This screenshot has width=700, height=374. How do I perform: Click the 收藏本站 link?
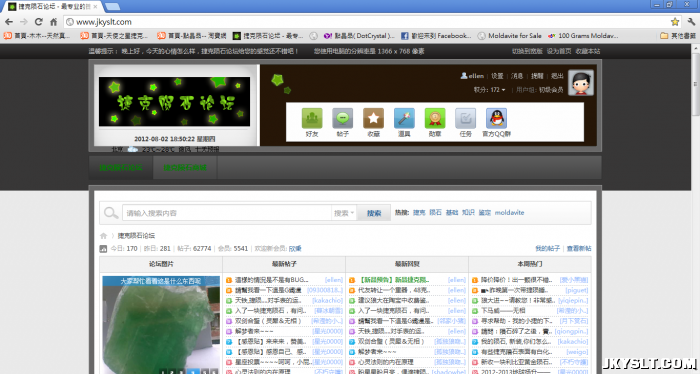(588, 51)
